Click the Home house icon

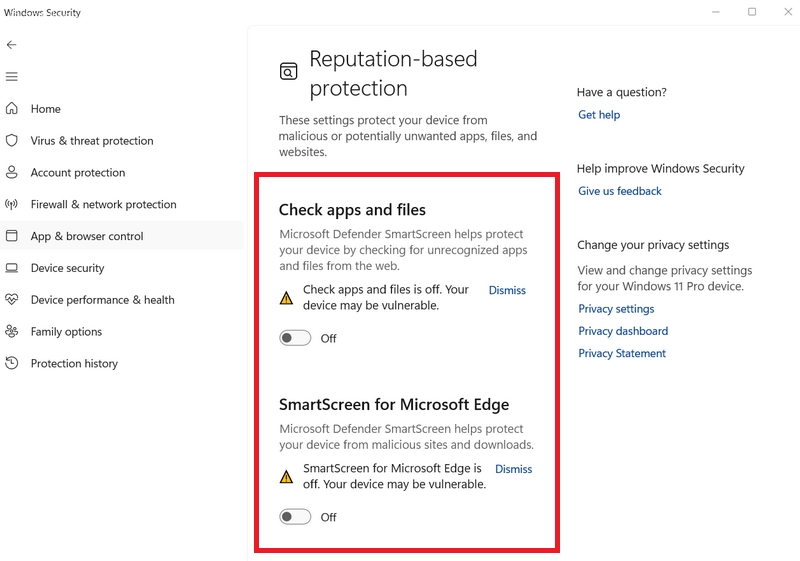12,108
